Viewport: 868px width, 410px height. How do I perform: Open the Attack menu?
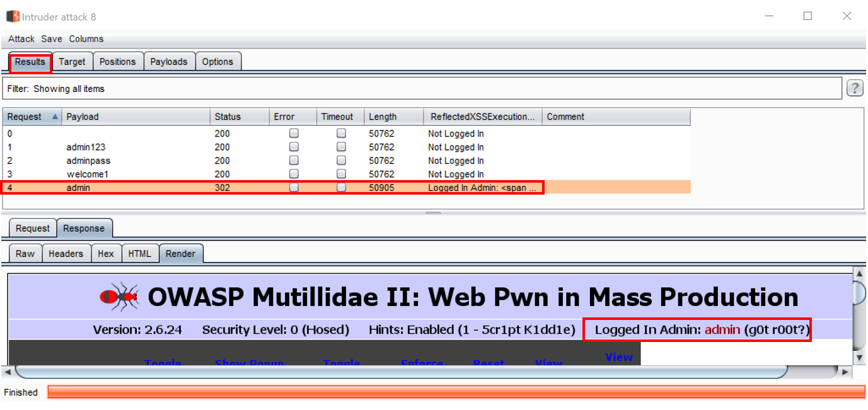coord(21,39)
